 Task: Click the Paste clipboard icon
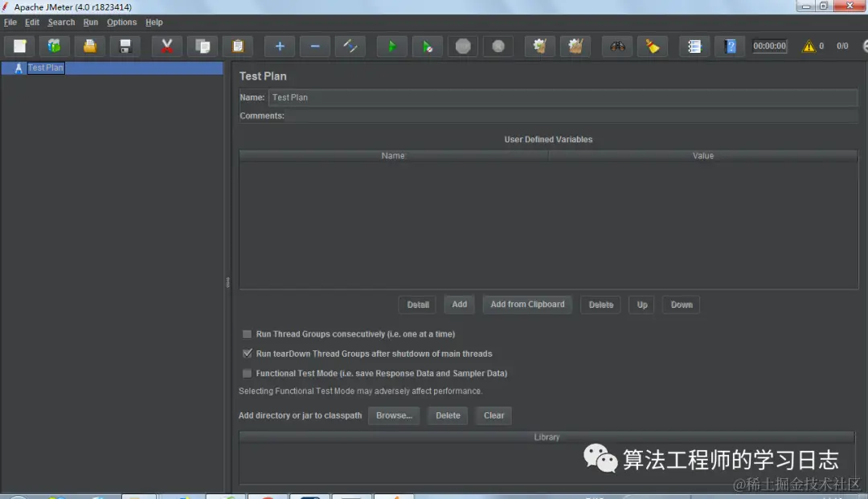coord(237,47)
